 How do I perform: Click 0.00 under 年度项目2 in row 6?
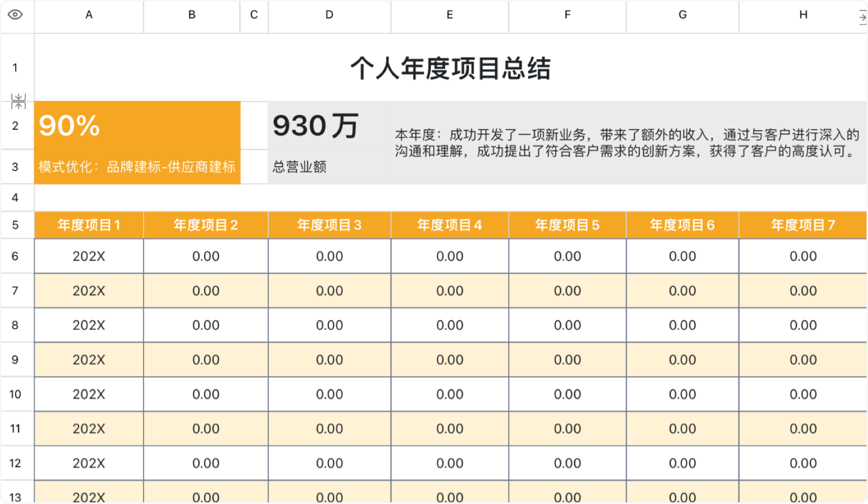(x=206, y=256)
